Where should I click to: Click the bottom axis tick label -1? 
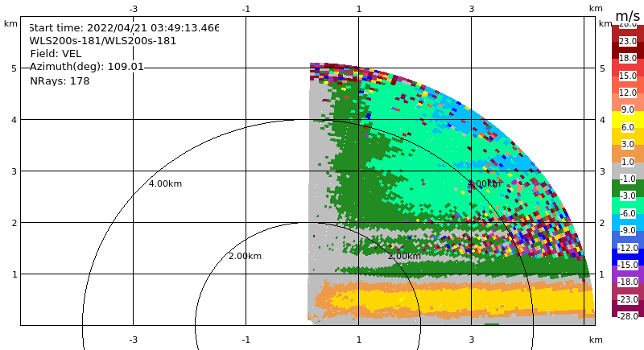pos(246,340)
